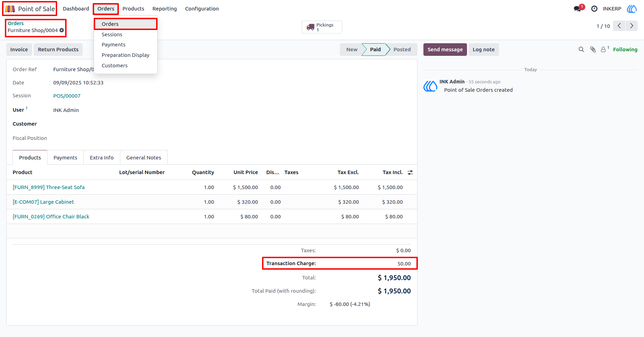Open the Three-Seat Sofa product link

pyautogui.click(x=49, y=187)
